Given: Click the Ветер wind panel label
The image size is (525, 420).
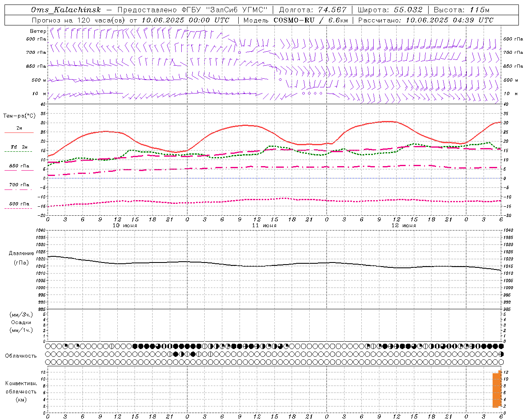Looking at the screenshot, I should [38, 31].
